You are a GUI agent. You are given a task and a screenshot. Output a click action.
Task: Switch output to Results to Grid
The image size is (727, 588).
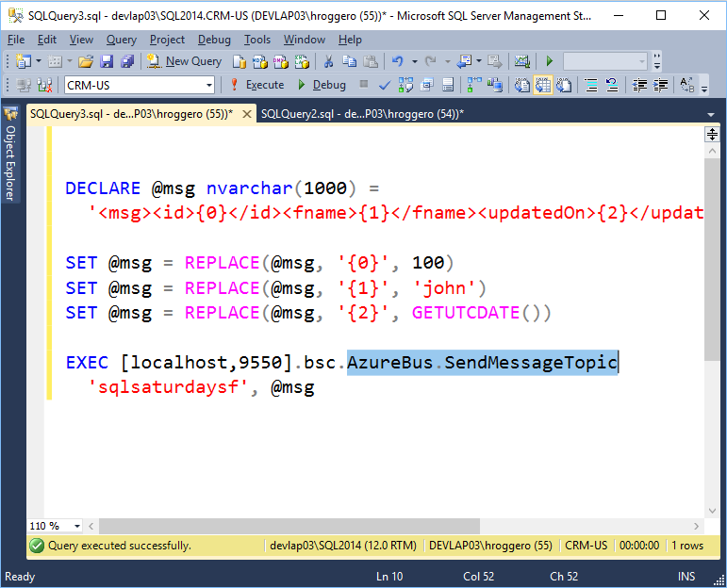click(543, 85)
